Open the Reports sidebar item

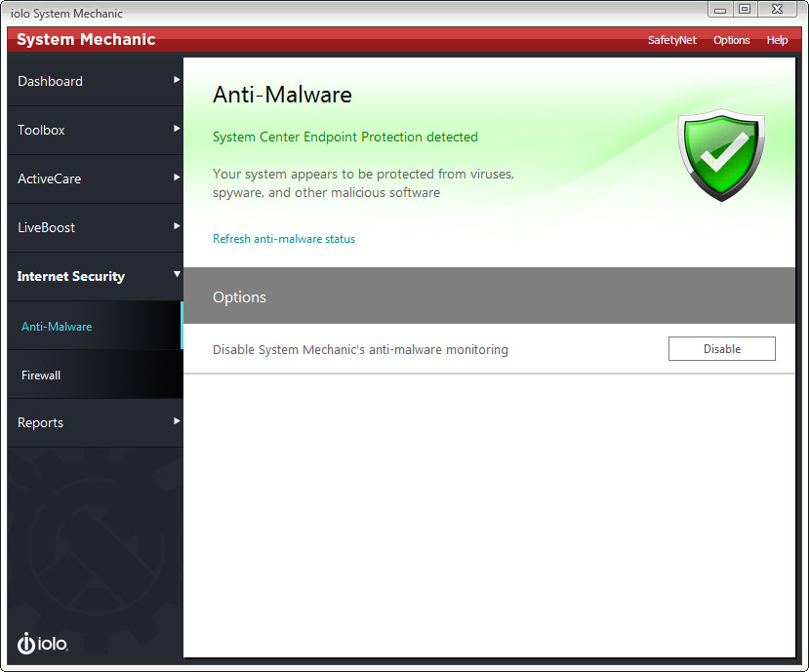[96, 423]
